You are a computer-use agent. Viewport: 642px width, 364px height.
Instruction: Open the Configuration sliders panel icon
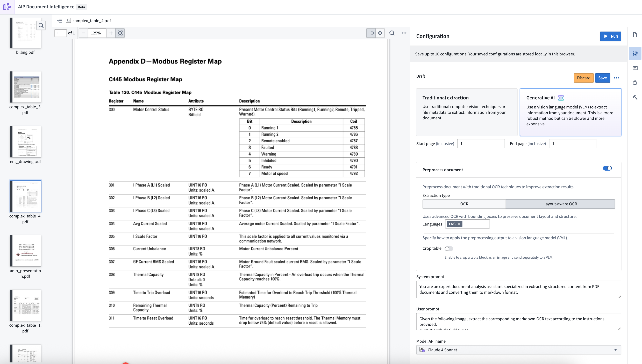point(635,53)
